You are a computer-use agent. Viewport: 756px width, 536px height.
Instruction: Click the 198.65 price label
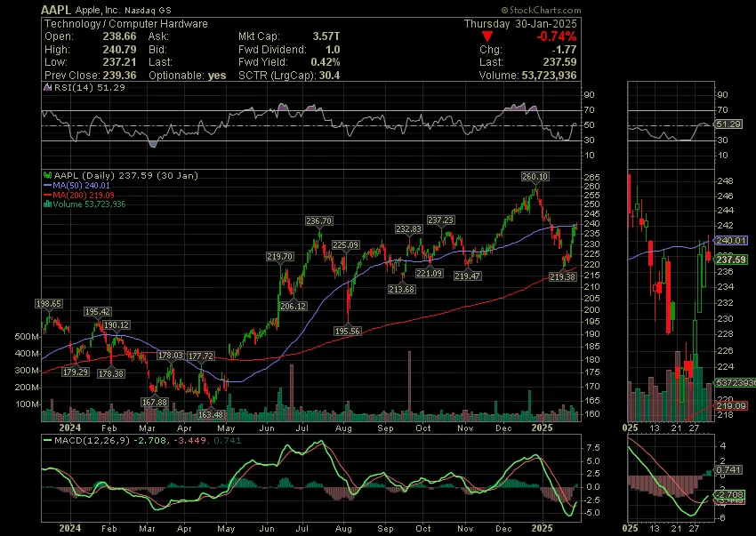(x=48, y=304)
